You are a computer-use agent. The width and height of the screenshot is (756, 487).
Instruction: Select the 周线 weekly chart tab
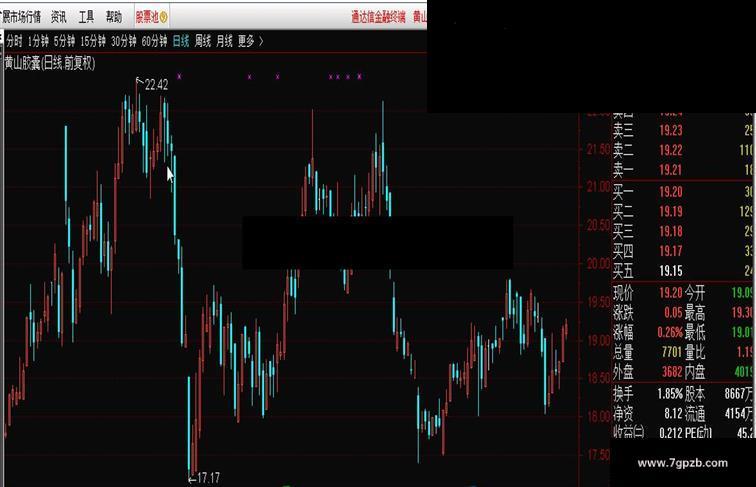[203, 41]
